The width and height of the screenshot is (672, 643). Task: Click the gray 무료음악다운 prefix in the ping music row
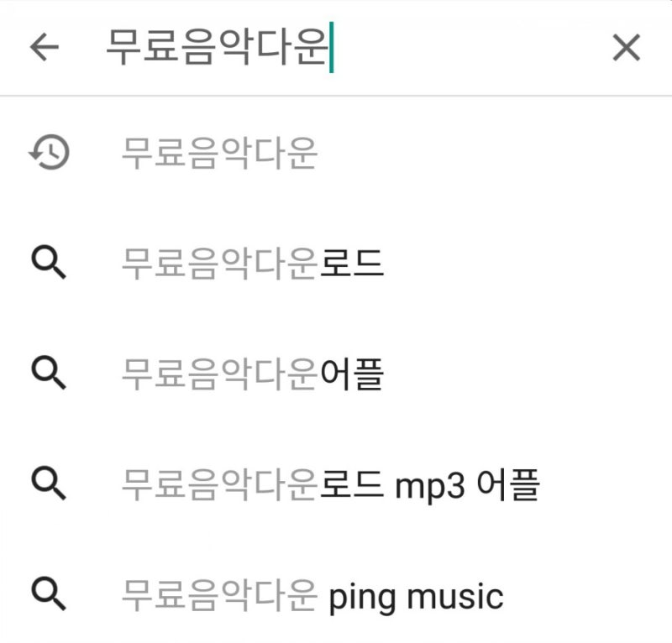(x=219, y=595)
